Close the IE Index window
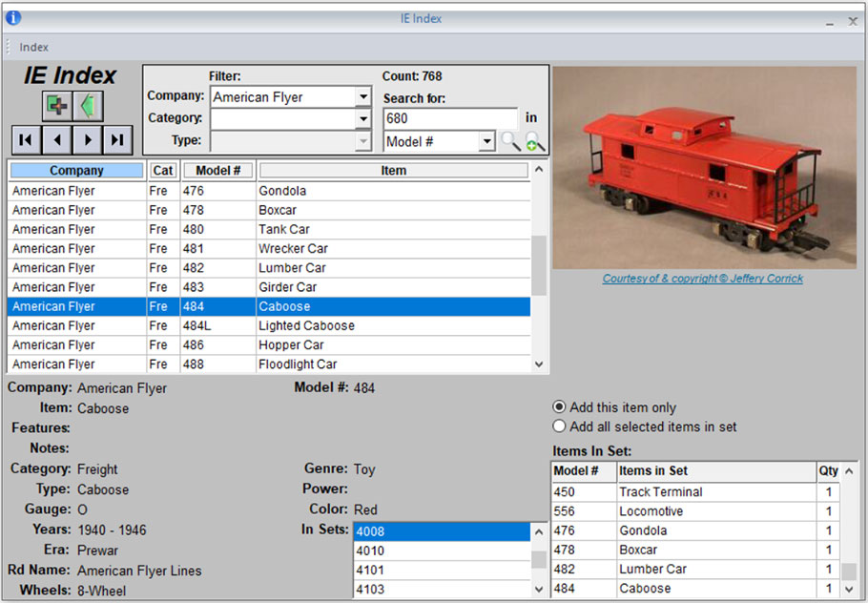 (x=853, y=22)
